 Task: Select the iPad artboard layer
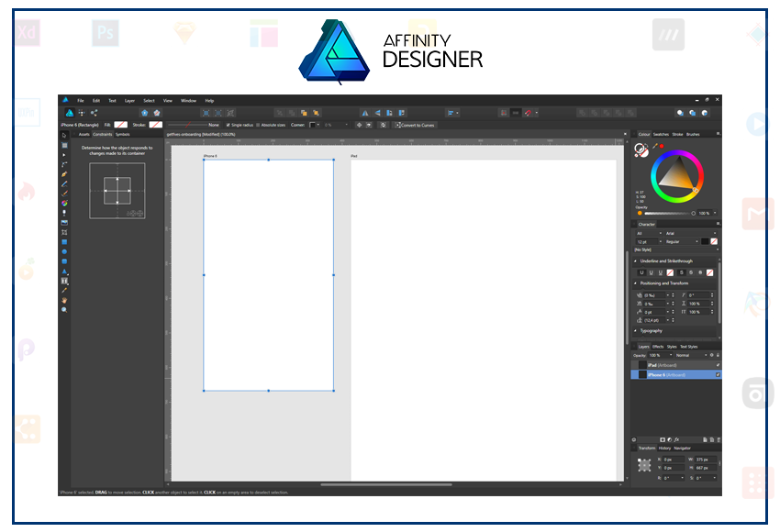(x=676, y=365)
